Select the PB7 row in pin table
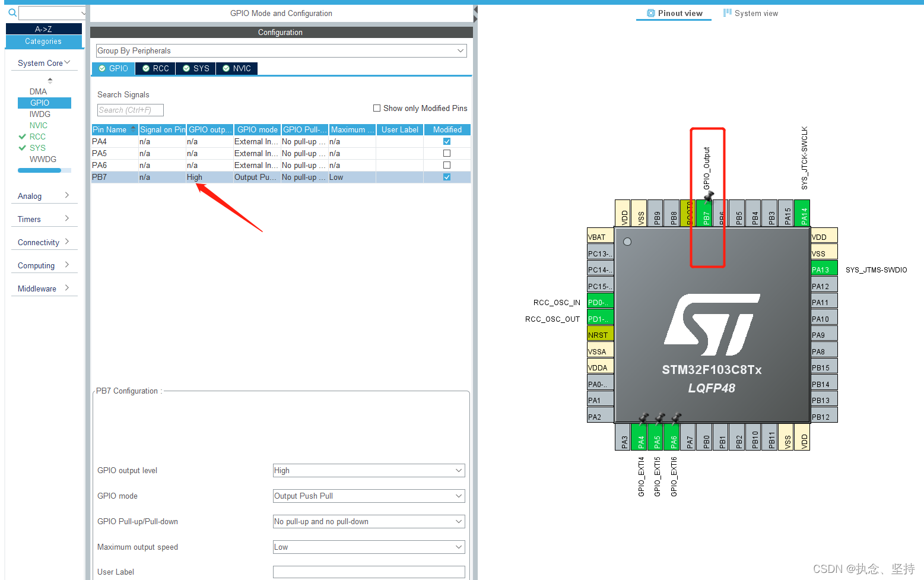This screenshot has height=580, width=924. 281,177
